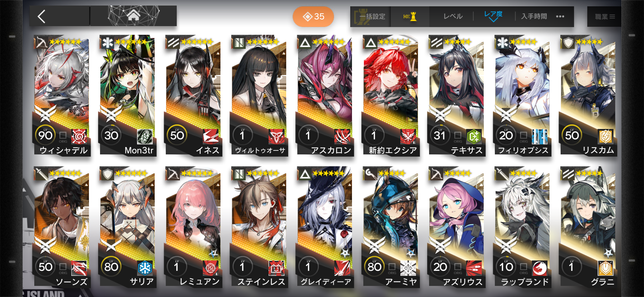Screen dimensions: 644x297
Task: Click リスカム's yellow shield skill icon
Action: 605,137
